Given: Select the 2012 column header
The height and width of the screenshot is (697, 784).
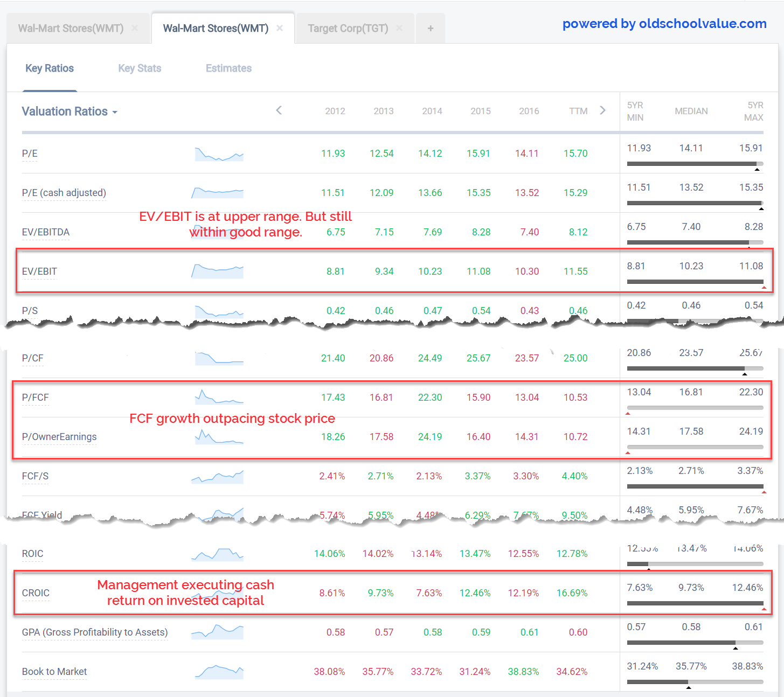Looking at the screenshot, I should coord(335,111).
